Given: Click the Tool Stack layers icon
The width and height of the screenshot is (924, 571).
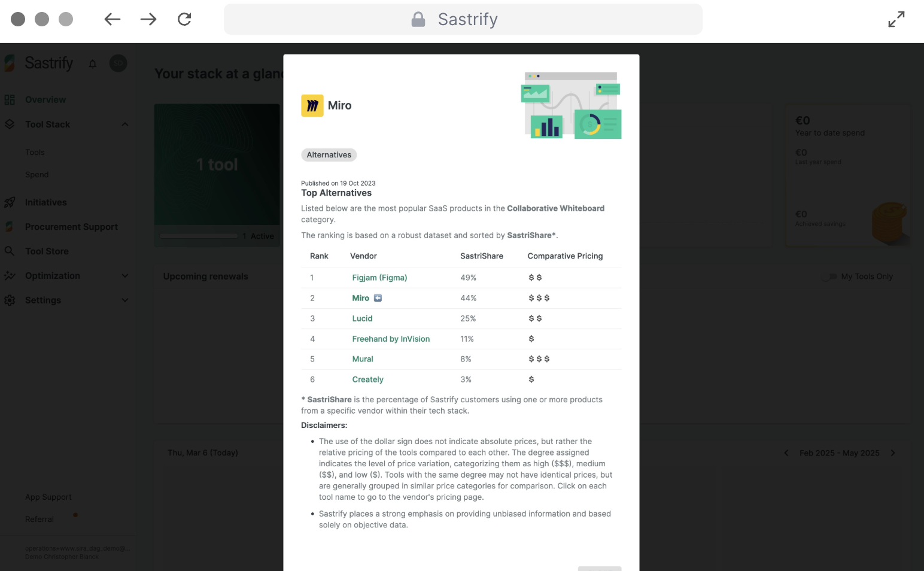Looking at the screenshot, I should pyautogui.click(x=10, y=124).
